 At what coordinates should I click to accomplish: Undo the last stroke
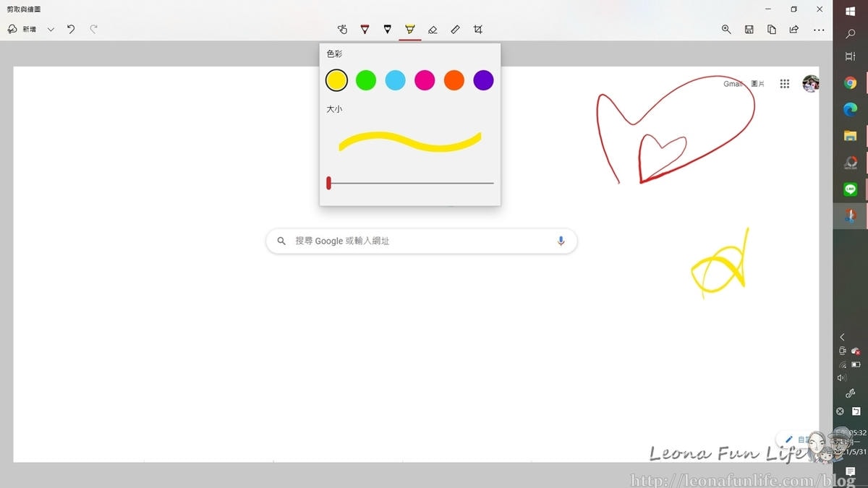pos(71,30)
